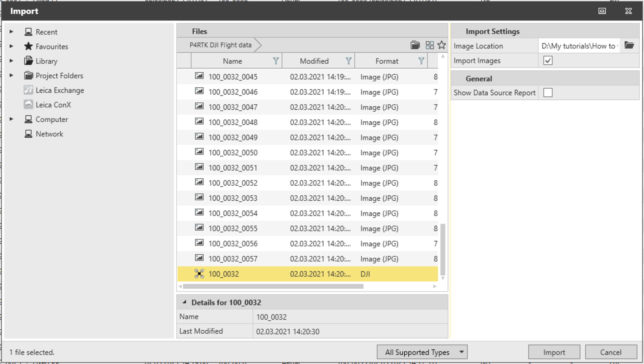
Task: Maximize the Import dialog window
Action: click(x=602, y=11)
